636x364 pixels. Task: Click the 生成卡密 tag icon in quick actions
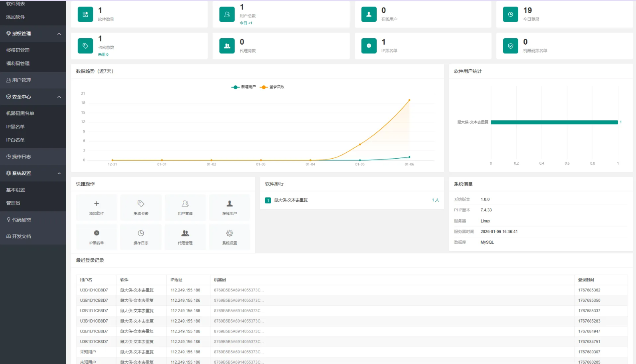141,204
